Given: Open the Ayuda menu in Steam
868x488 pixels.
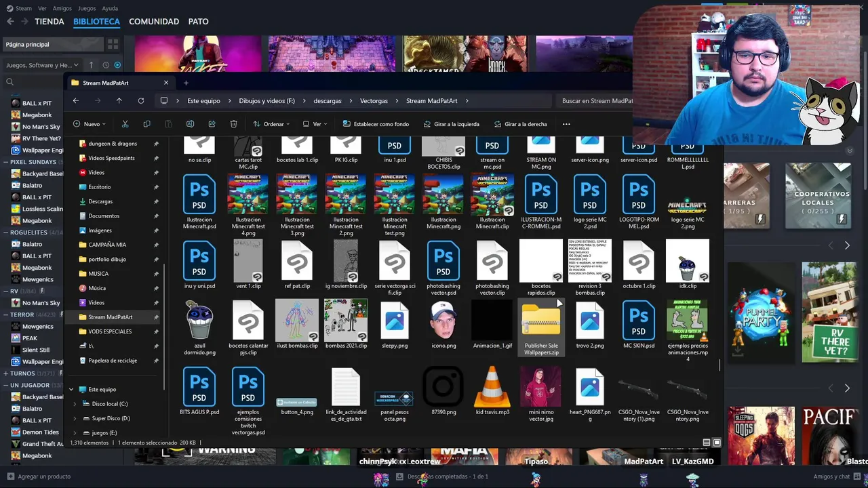Looking at the screenshot, I should point(110,8).
